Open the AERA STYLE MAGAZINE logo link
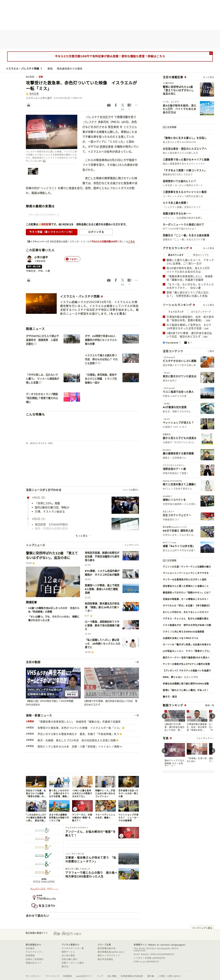 [x=44, y=881]
